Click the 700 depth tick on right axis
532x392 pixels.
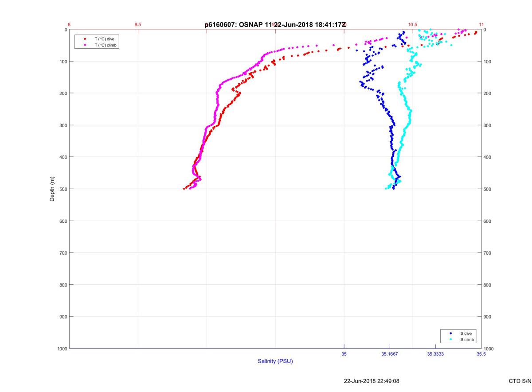coord(488,253)
